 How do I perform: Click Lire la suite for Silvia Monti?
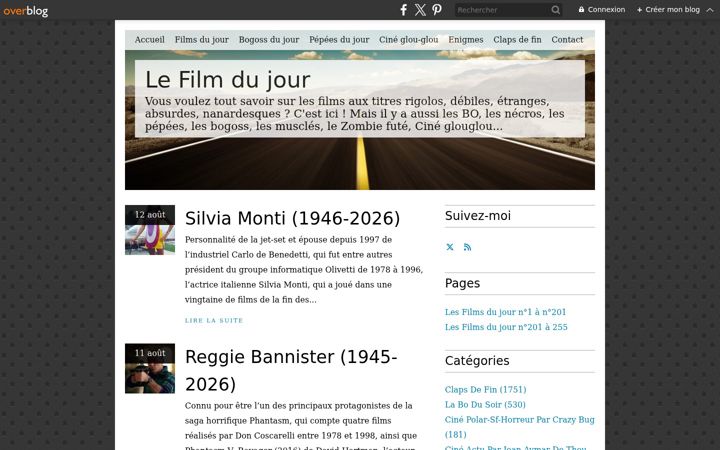click(214, 321)
